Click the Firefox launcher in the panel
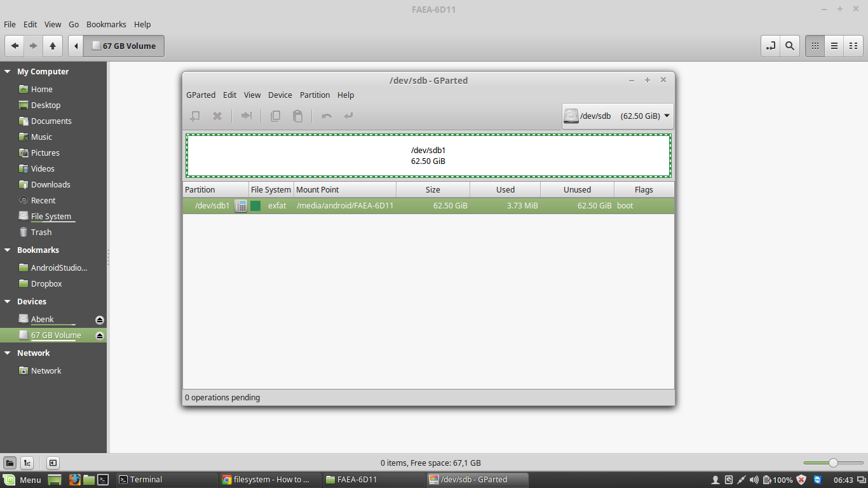Screen dimensions: 868x488 click(75, 480)
